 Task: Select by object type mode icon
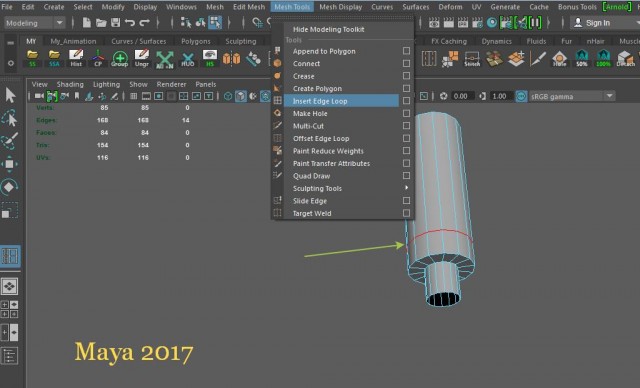[x=200, y=23]
